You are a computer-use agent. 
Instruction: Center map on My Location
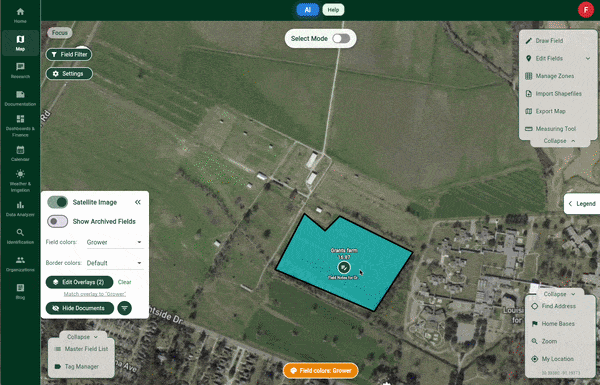(x=554, y=359)
